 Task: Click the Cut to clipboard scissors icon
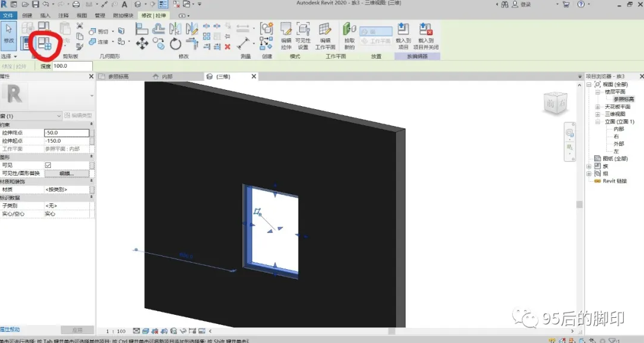(80, 26)
